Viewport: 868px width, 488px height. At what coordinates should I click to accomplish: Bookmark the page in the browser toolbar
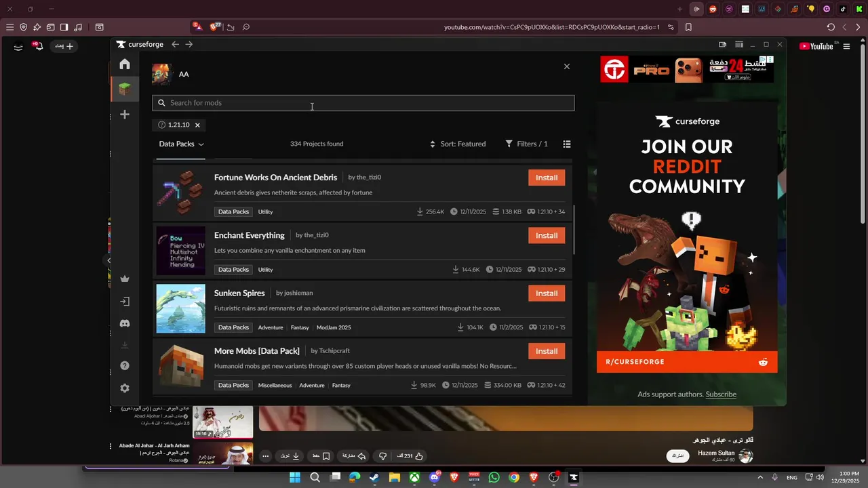(x=688, y=27)
